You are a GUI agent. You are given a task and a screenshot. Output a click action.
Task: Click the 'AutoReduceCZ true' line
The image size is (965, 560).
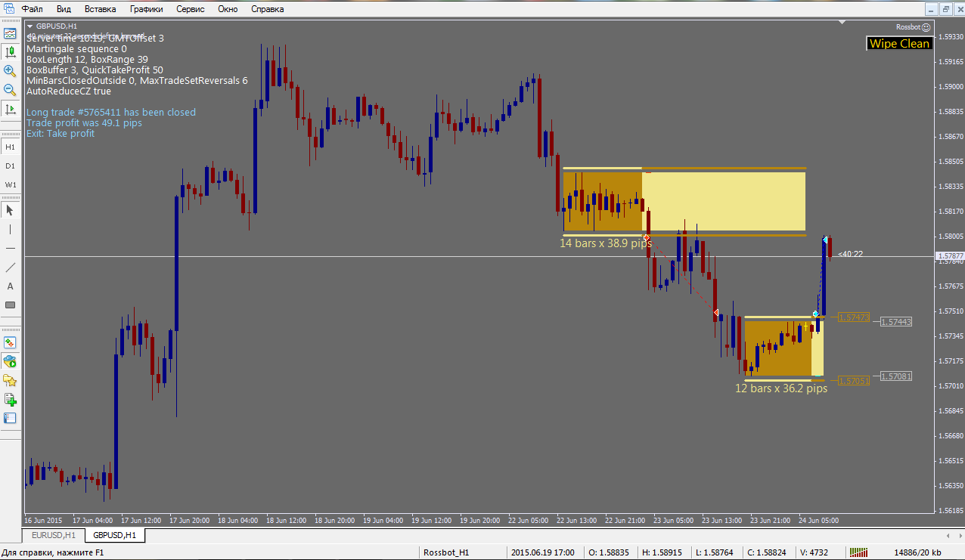click(x=69, y=91)
